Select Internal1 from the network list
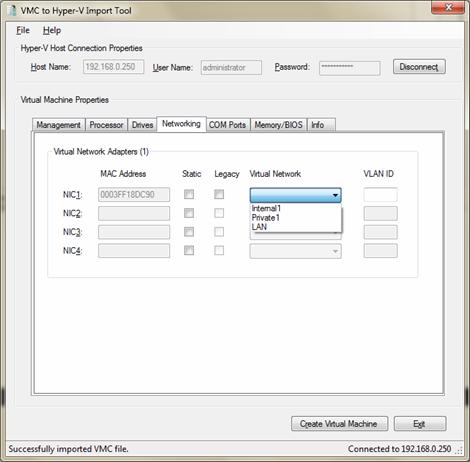Image resolution: width=470 pixels, height=462 pixels. pos(266,208)
